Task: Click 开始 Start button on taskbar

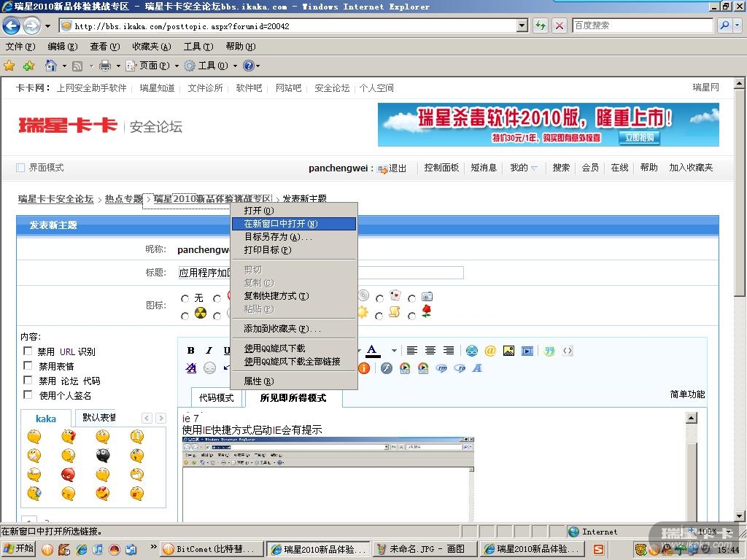Action: point(19,548)
